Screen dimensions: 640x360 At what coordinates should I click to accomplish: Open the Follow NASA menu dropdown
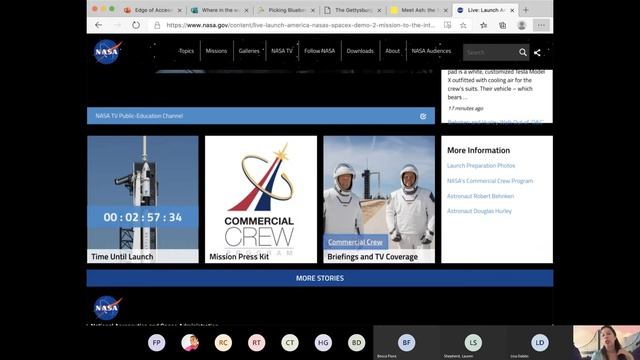320,51
